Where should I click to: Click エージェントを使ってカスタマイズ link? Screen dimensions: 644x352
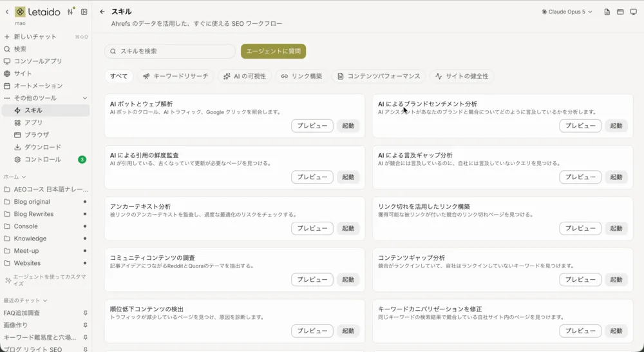click(x=46, y=280)
